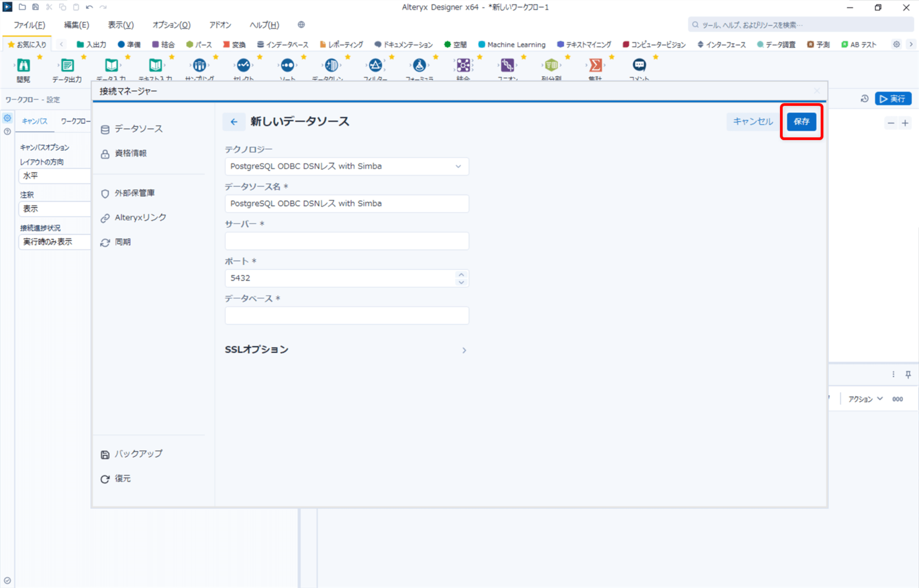This screenshot has width=919, height=588.
Task: Click the cut scissors icon
Action: (x=49, y=7)
